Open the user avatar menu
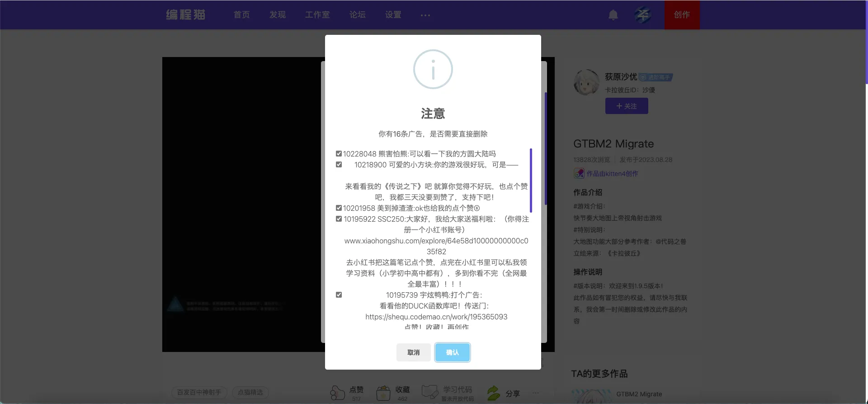The image size is (868, 404). click(642, 15)
